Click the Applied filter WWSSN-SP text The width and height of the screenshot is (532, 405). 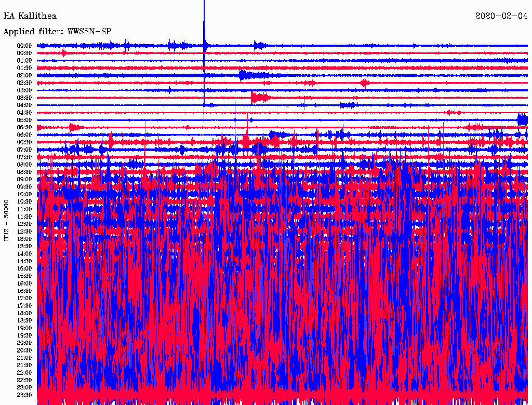[x=57, y=32]
